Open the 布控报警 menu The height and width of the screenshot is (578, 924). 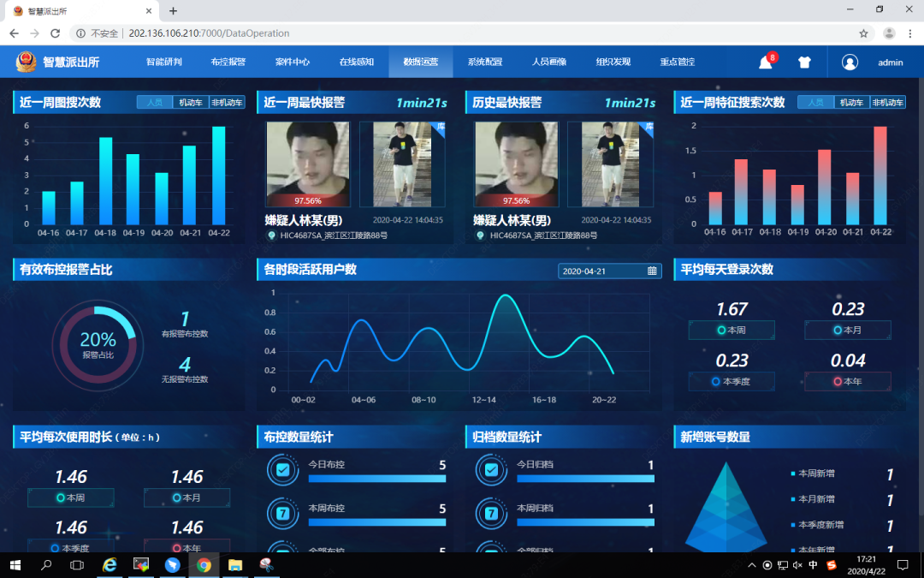228,62
